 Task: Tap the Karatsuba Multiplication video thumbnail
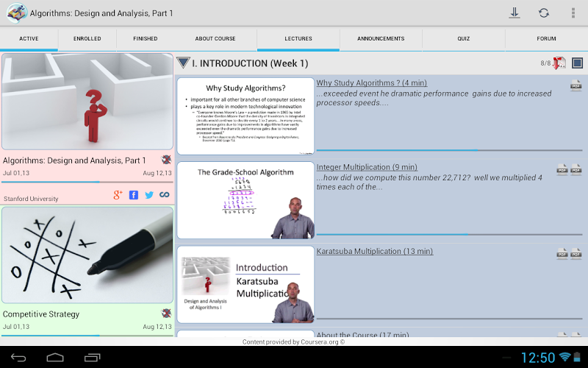pos(245,284)
